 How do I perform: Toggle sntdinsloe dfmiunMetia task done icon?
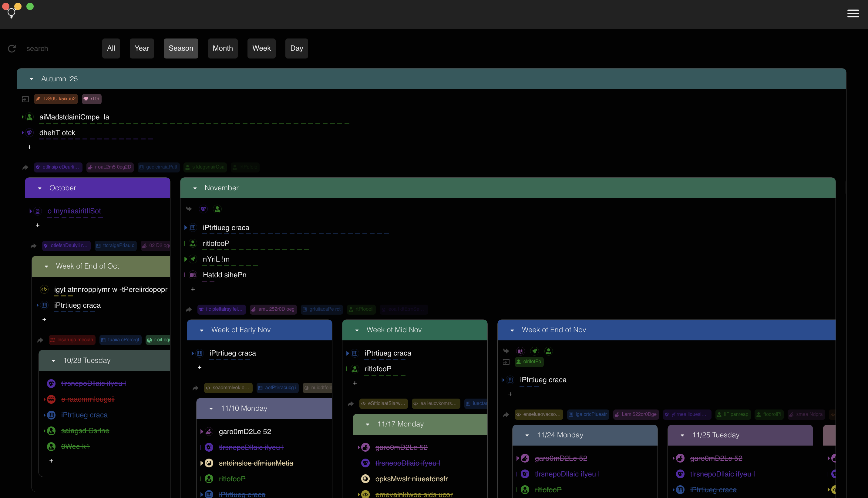pyautogui.click(x=209, y=463)
